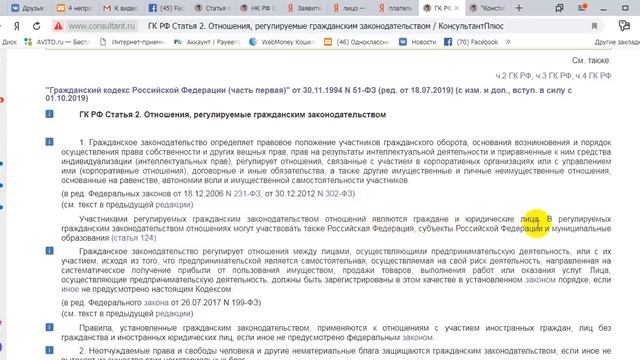Open the 'законом' link after 'федеральным'
Viewport: 640px width, 360px height.
(417, 338)
